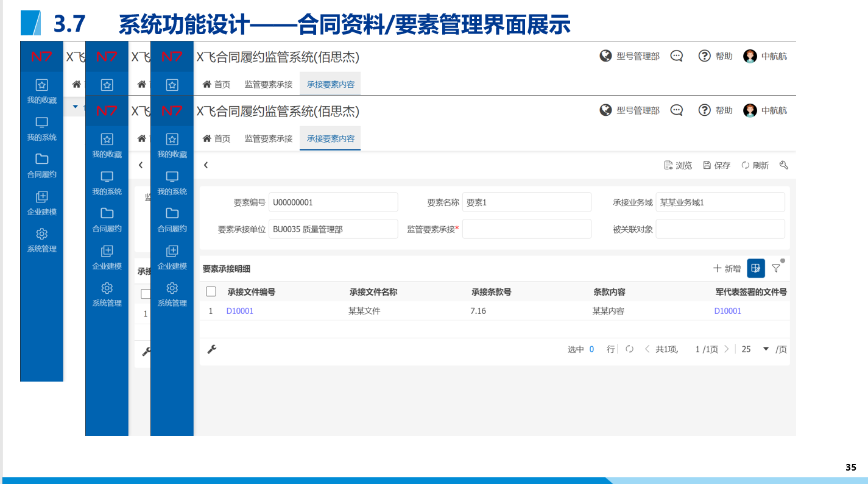
Task: Open 系统管理 in the front window sidebar
Action: click(x=172, y=294)
